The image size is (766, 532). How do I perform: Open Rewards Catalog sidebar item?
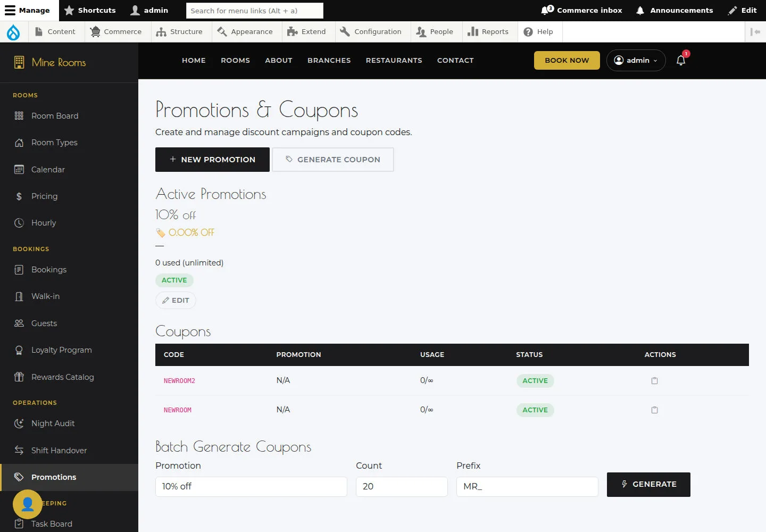tap(69, 377)
